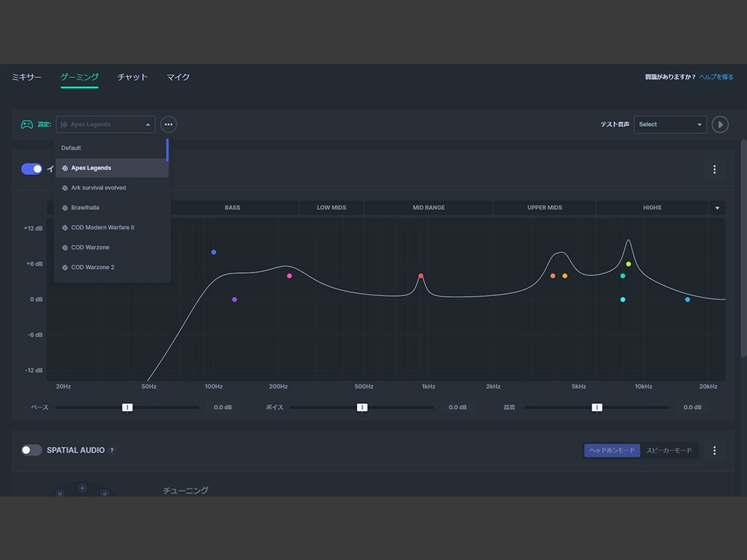Viewport: 747px width, 560px height.
Task: Pick the Brawlhalla preset
Action: pyautogui.click(x=112, y=208)
